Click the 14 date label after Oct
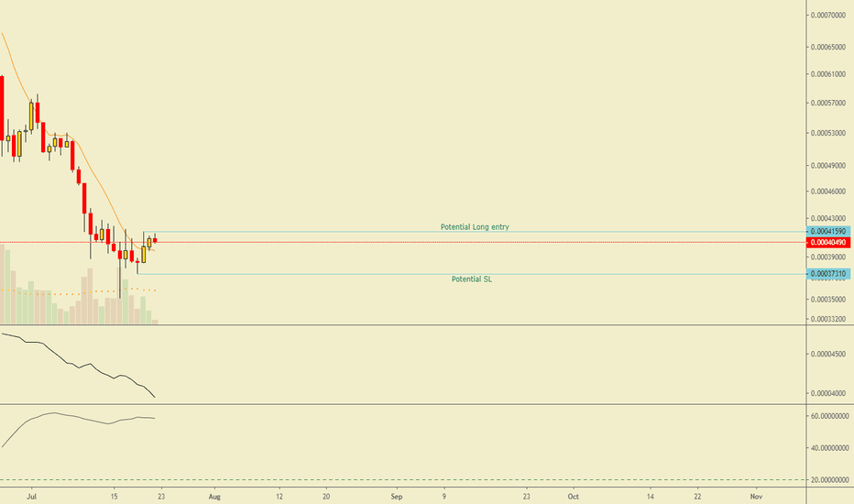 point(651,497)
